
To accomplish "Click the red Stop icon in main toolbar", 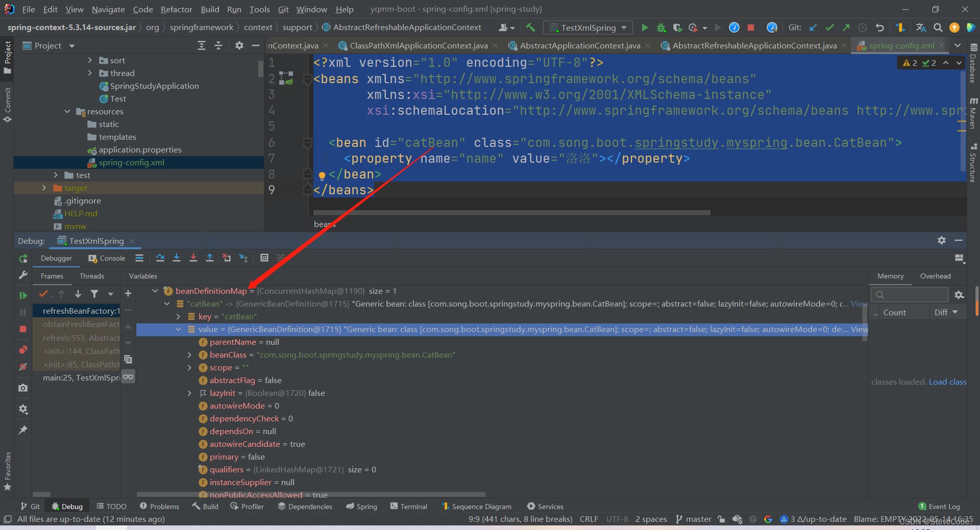I will click(x=750, y=28).
